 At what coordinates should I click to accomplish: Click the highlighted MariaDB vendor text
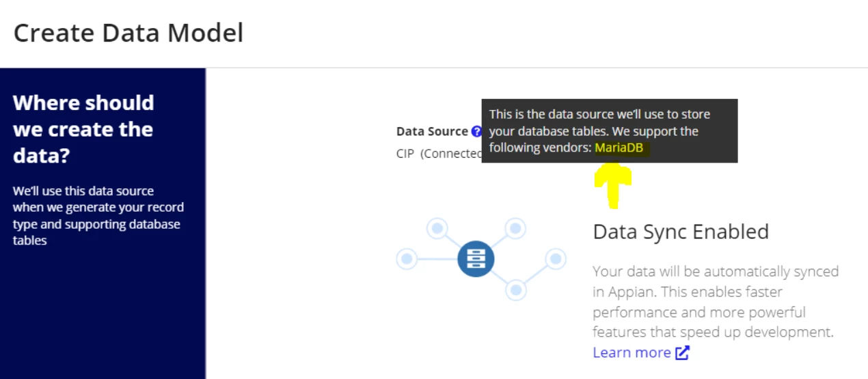pyautogui.click(x=619, y=148)
